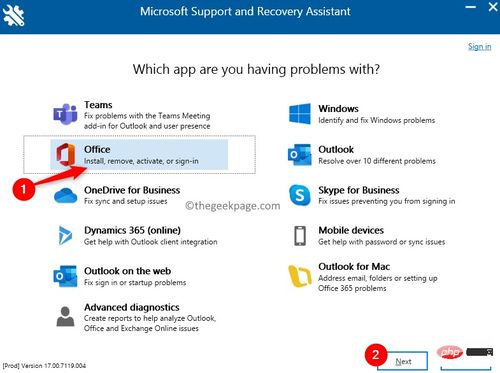Choose Dynamics 365 (online) title
This screenshot has height=373, width=500.
pos(132,230)
